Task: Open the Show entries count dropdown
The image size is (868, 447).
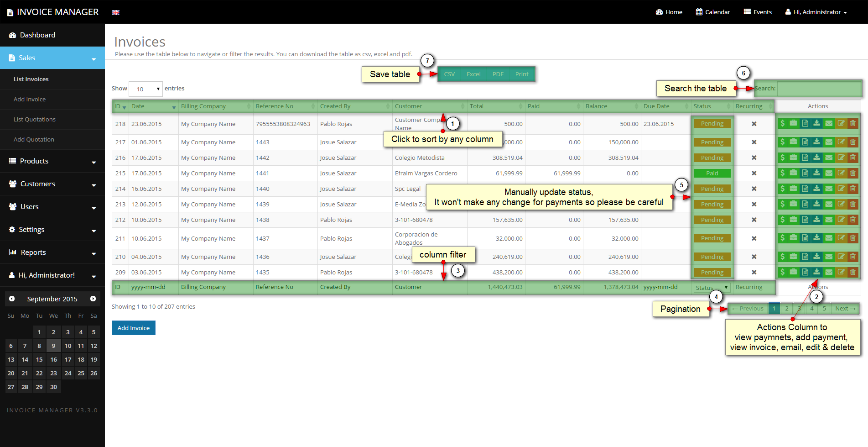Action: coord(146,89)
